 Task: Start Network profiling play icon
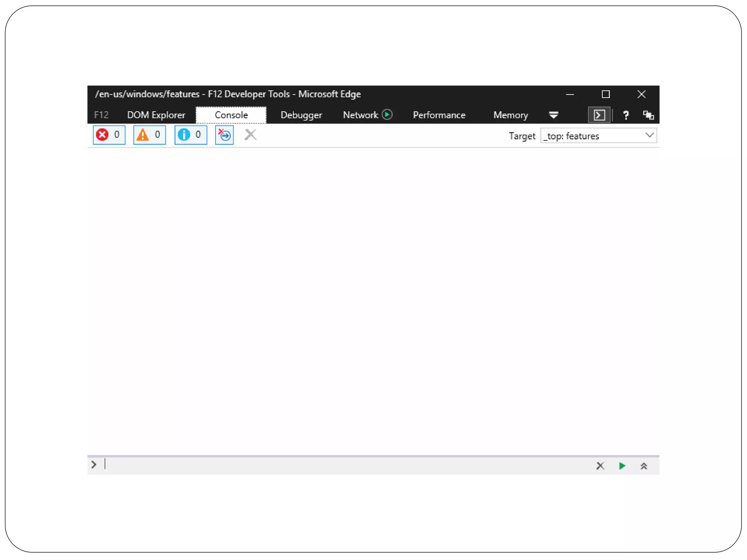(x=387, y=114)
